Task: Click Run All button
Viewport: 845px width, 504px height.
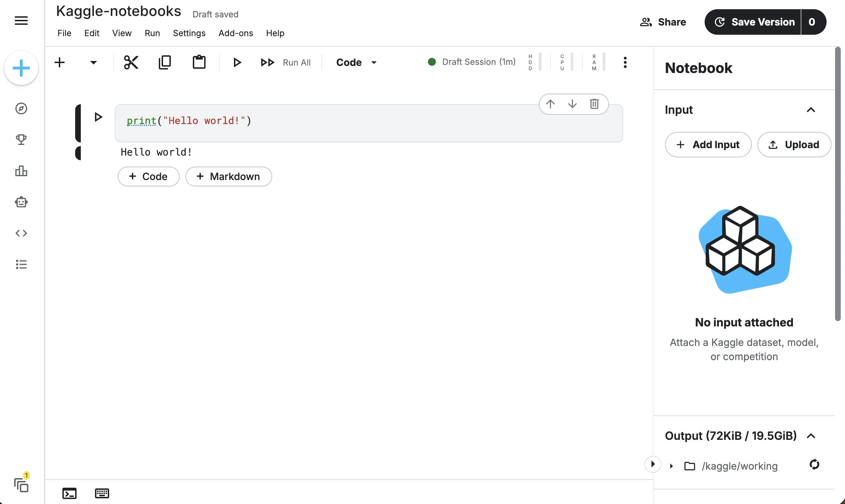Action: tap(286, 63)
